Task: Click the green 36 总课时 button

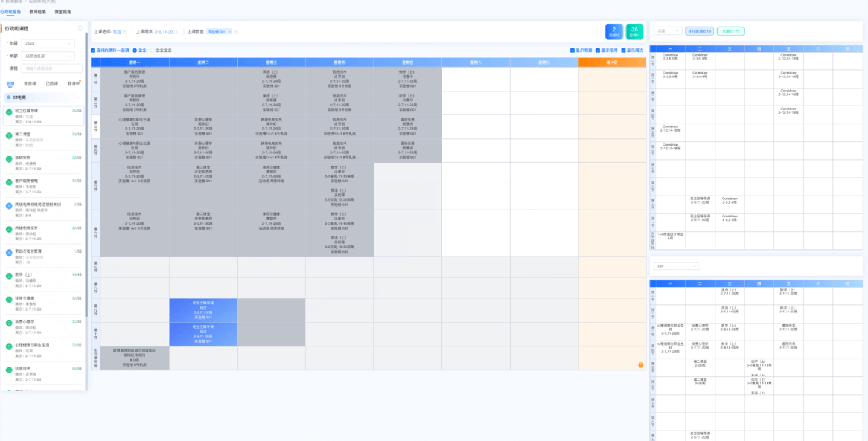Action: point(634,31)
